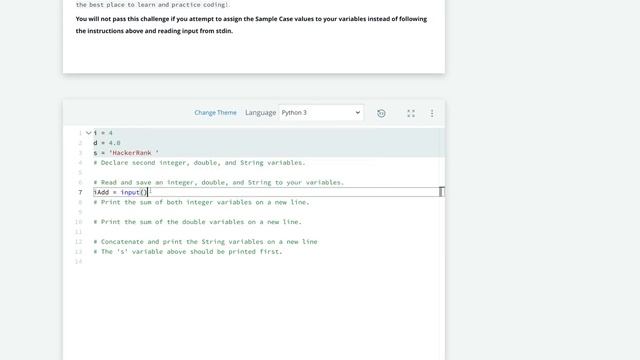
Task: Click the code line "d = 4.0"
Action: [107, 143]
